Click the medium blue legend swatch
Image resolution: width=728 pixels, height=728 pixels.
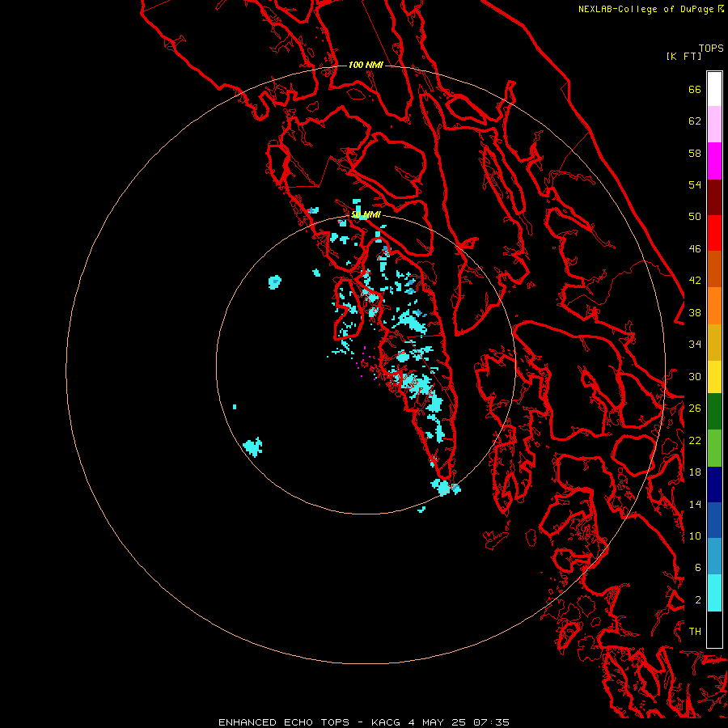[x=714, y=520]
